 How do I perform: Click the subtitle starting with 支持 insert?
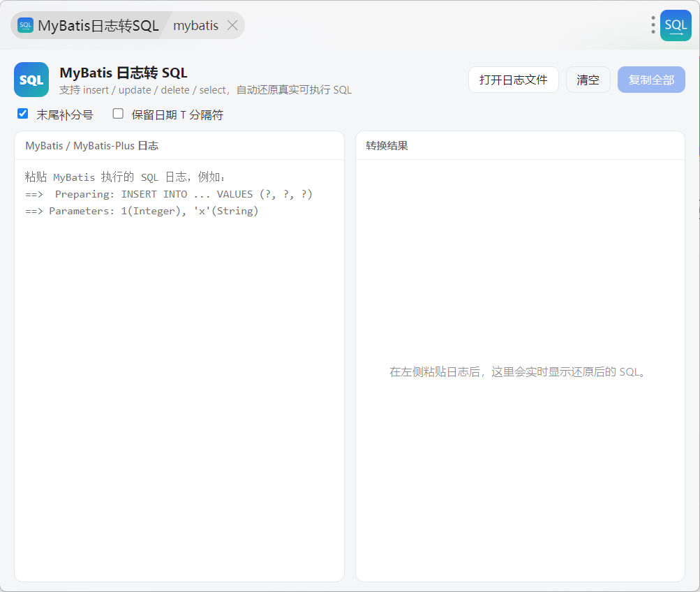(205, 90)
